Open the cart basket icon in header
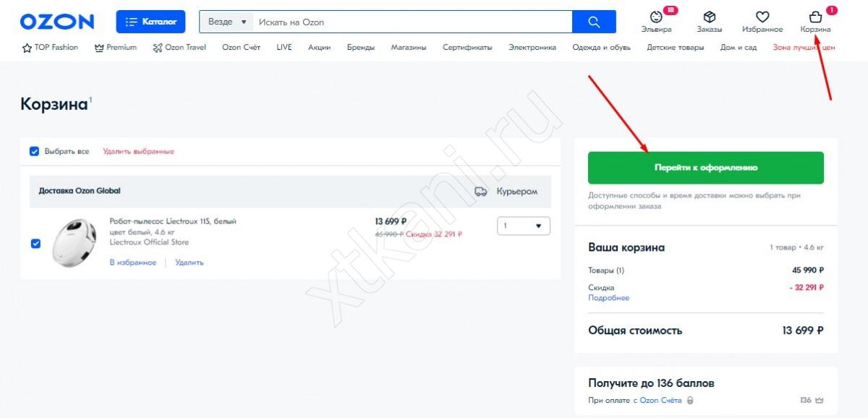 pyautogui.click(x=815, y=17)
